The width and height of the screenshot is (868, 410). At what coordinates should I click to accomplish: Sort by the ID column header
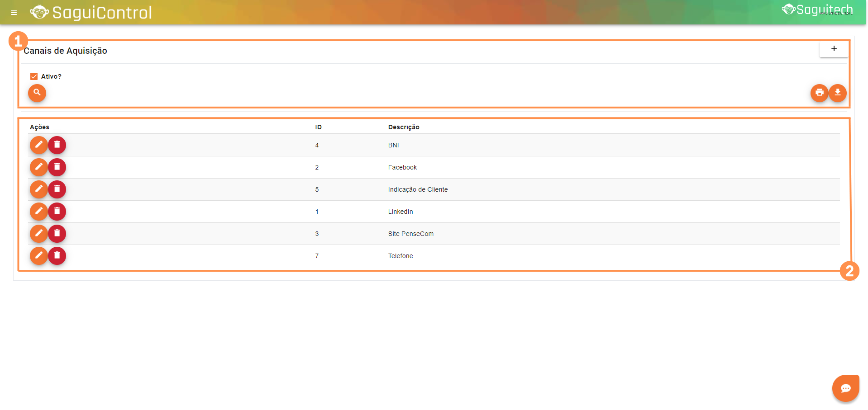click(318, 127)
